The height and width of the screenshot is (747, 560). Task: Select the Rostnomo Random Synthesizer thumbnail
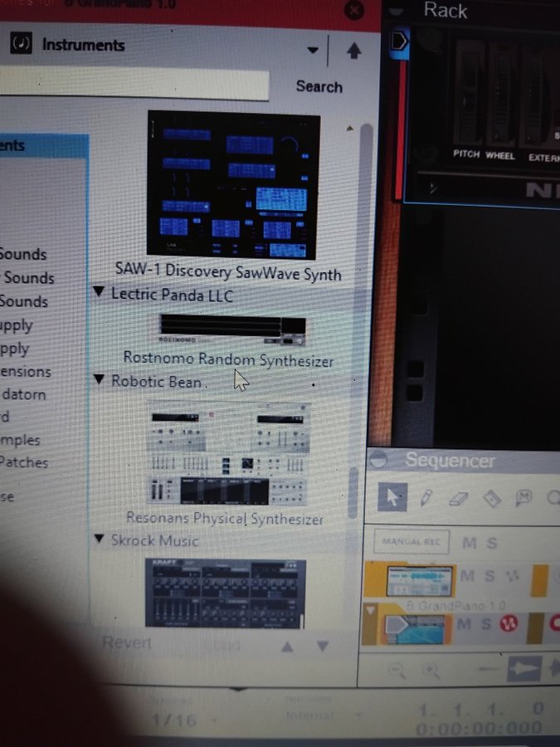tap(232, 330)
